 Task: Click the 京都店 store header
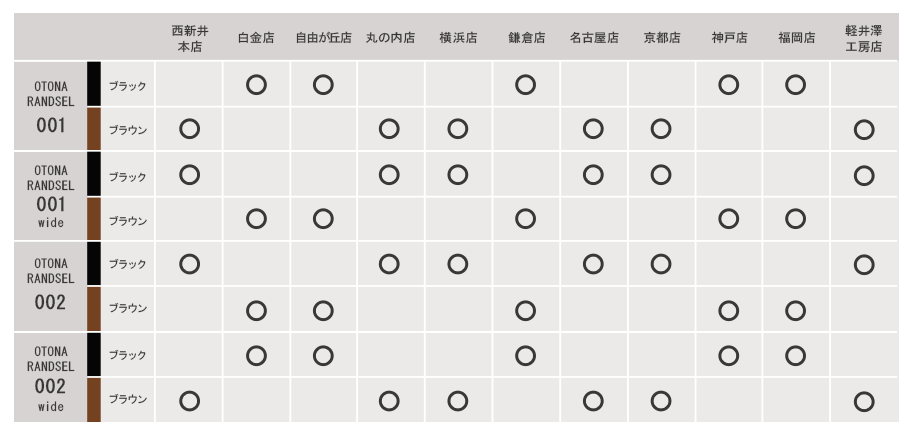point(661,39)
